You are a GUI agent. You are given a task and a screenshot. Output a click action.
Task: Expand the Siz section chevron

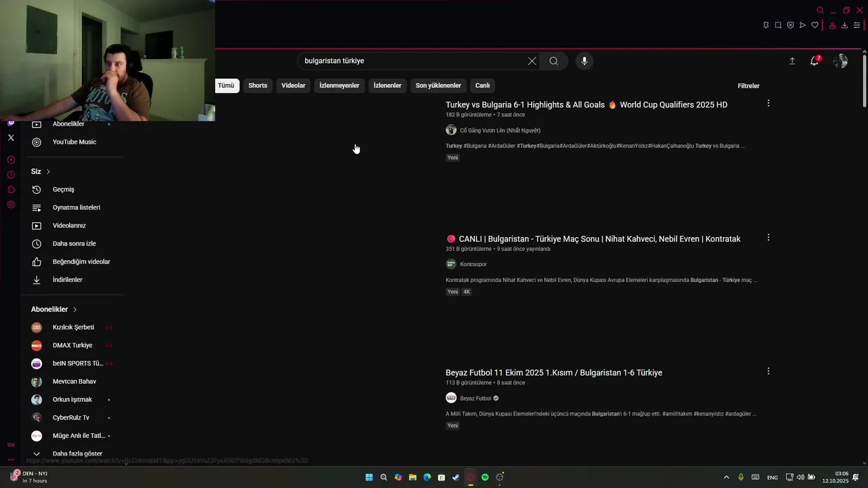pyautogui.click(x=48, y=171)
